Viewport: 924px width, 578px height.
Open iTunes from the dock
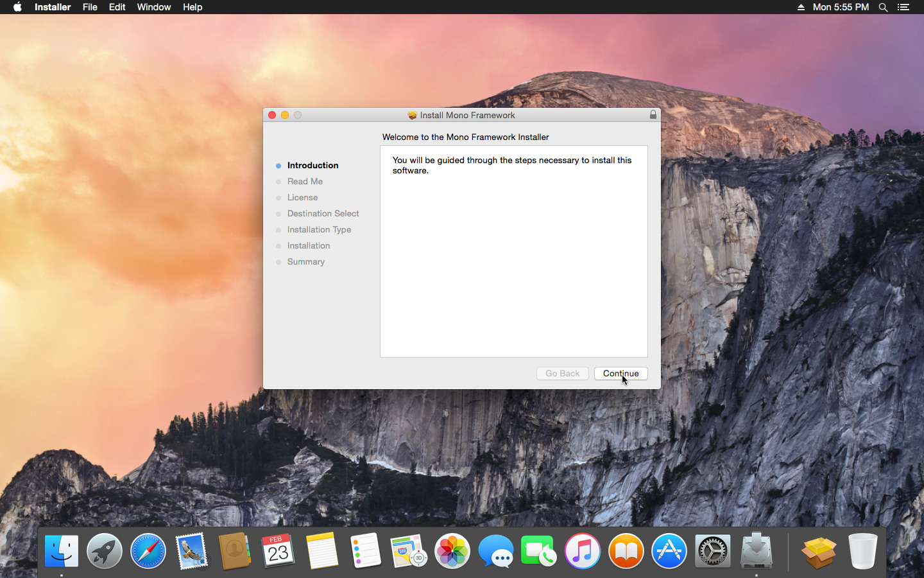pos(583,551)
